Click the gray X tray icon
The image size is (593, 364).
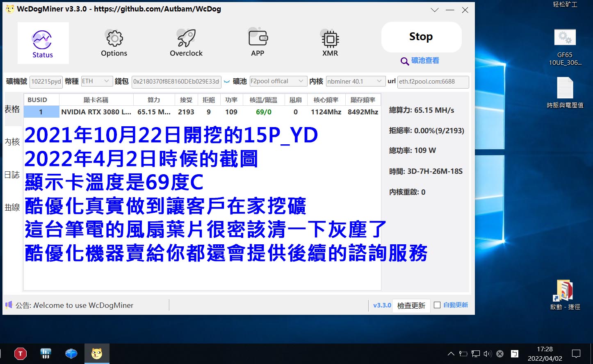(500, 353)
